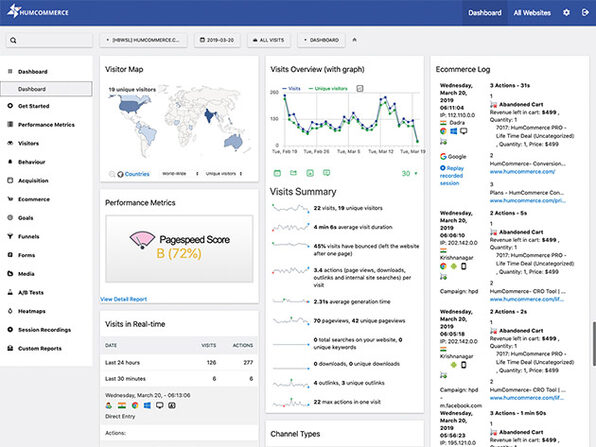This screenshot has height=447, width=596.
Task: Click the Media sidebar icon
Action: [x=10, y=273]
